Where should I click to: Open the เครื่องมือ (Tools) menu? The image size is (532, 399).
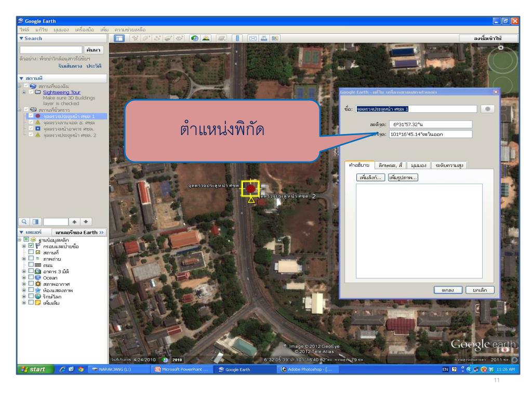85,30
